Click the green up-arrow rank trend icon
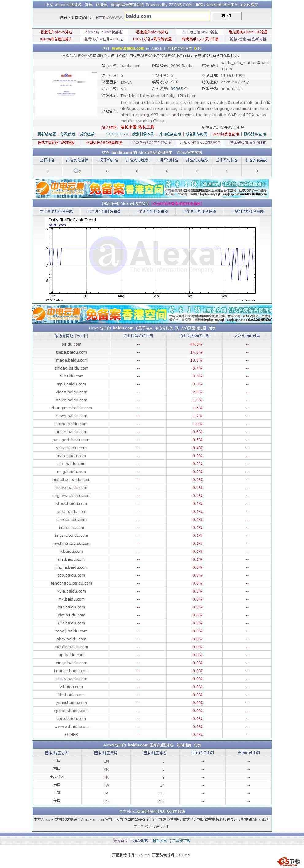Viewport: 304px width, 868px height. click(x=76, y=171)
